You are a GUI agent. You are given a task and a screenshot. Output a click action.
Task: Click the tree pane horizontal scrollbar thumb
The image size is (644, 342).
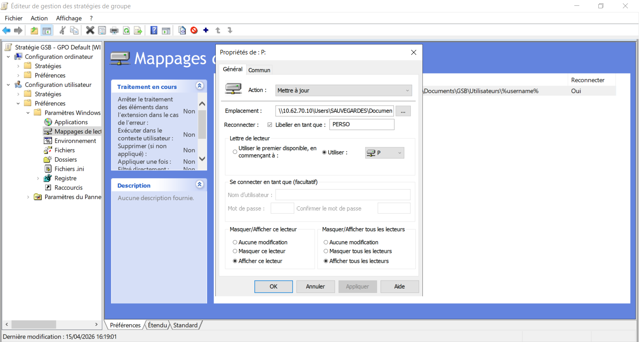[34, 324]
